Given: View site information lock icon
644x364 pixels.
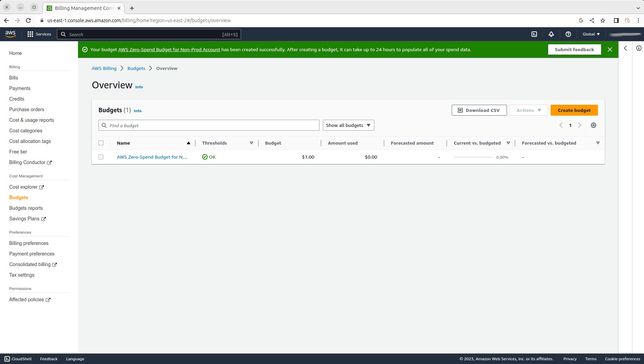Looking at the screenshot, I should coord(42,20).
